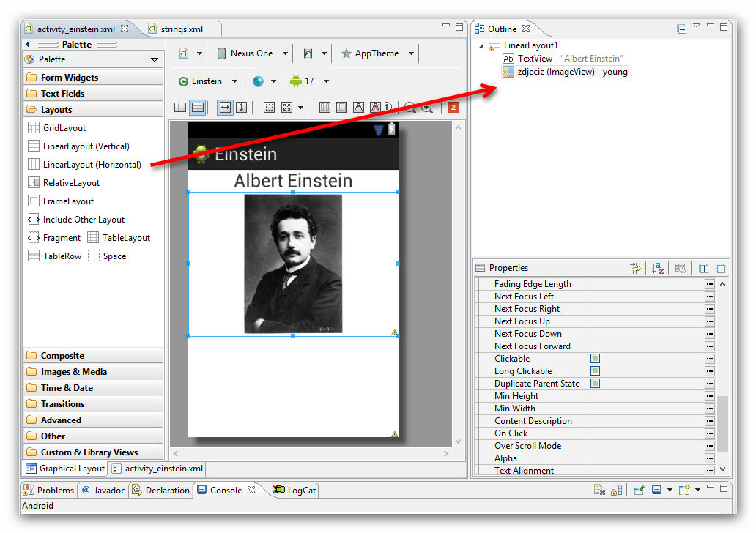Click the show advanced properties icon
The height and width of the screenshot is (533, 756).
click(x=635, y=269)
